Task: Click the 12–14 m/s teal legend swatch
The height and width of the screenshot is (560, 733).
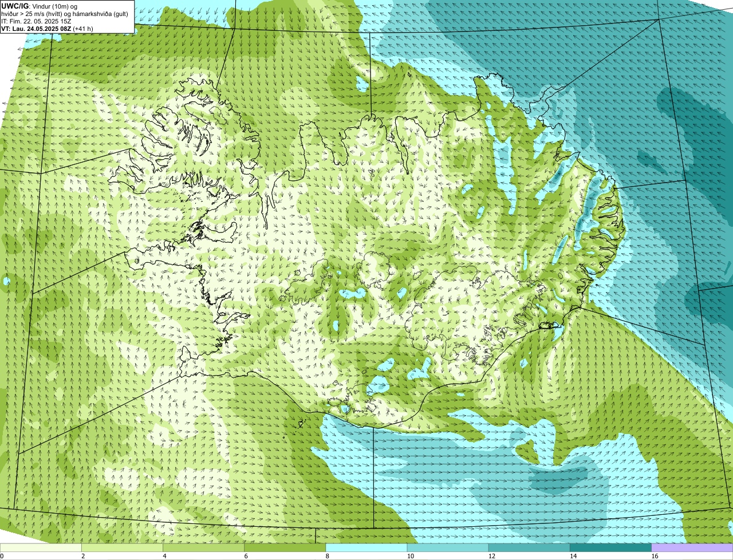Action: tap(529, 548)
